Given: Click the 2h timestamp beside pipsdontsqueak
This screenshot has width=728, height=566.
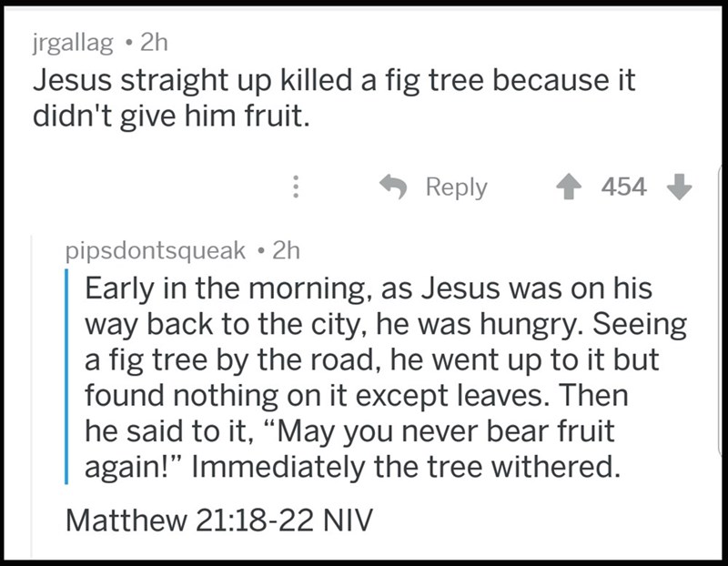Looking at the screenshot, I should pyautogui.click(x=286, y=249).
